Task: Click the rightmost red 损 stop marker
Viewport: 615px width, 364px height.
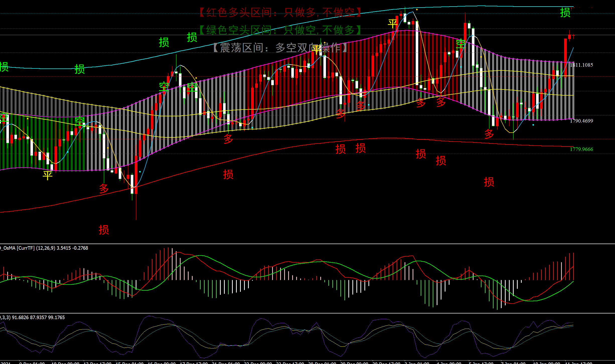Action: [489, 182]
